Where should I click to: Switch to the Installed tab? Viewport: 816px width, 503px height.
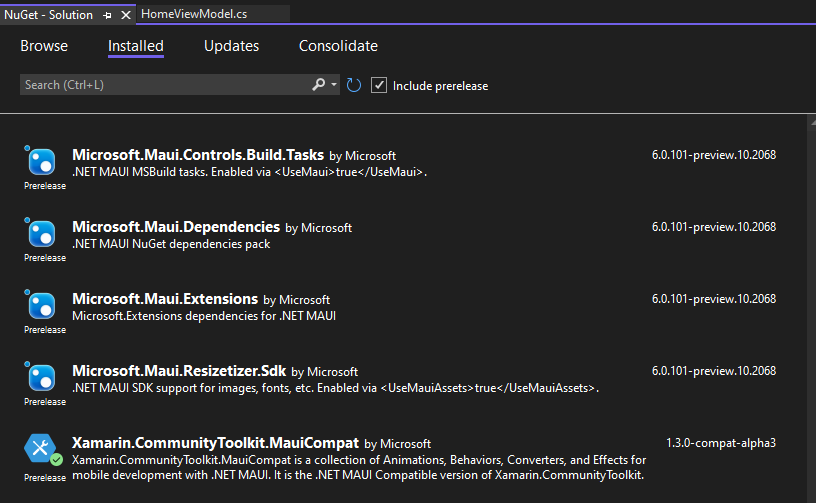[x=136, y=46]
